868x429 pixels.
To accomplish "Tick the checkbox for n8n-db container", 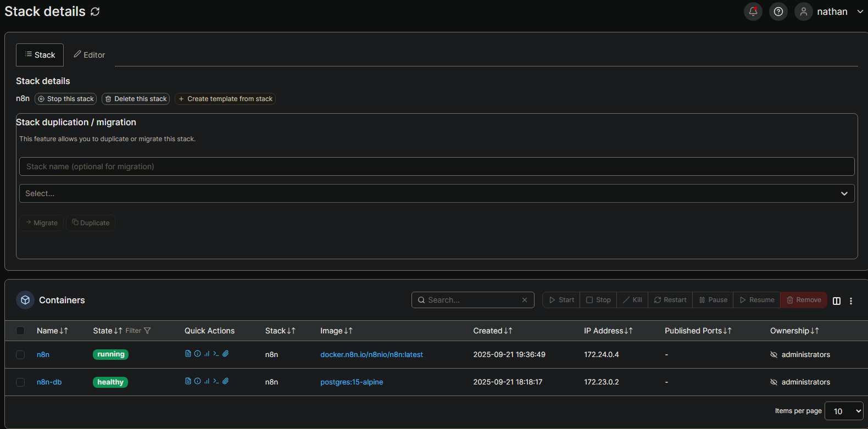I will (x=20, y=382).
